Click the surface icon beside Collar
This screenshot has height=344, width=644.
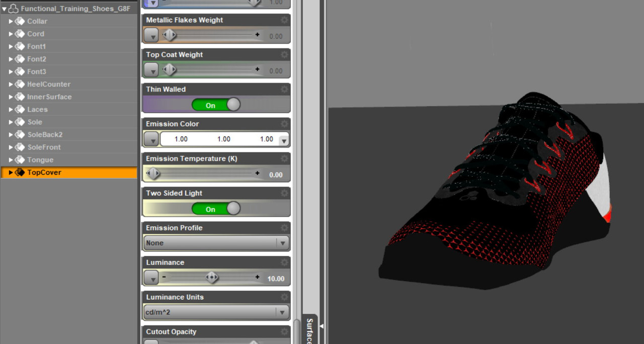[20, 21]
